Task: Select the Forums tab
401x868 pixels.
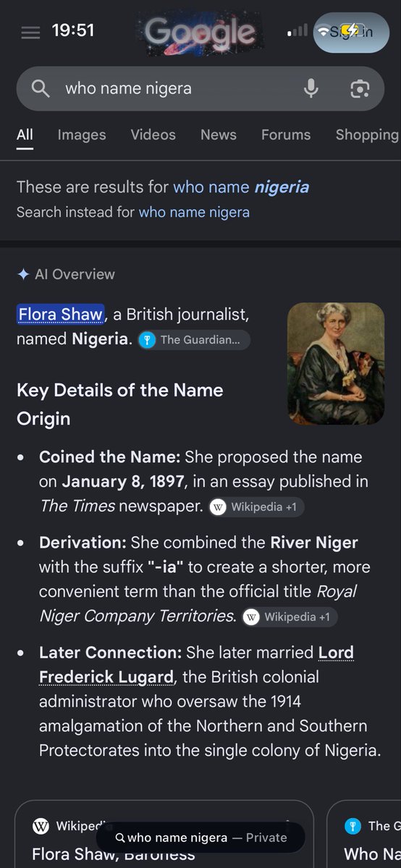Action: (286, 135)
